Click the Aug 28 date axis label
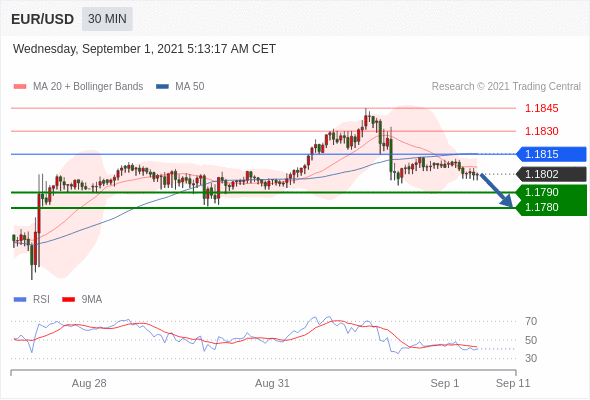 89,383
